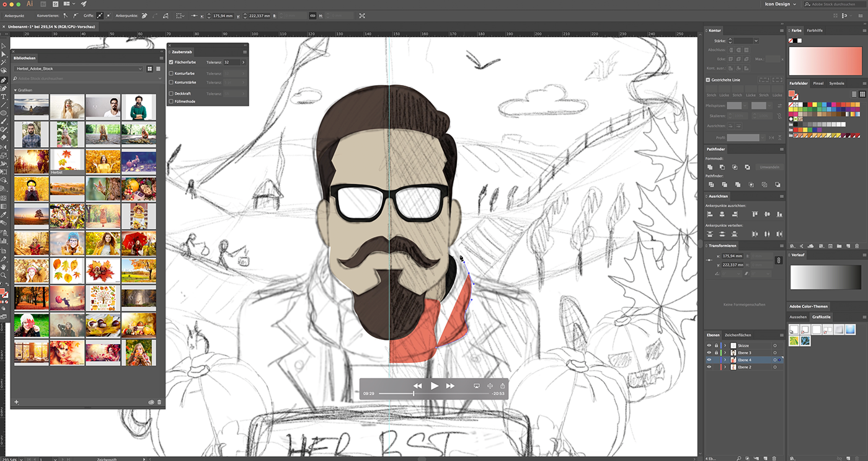This screenshot has height=461, width=868.
Task: Select the Type (T) tool
Action: pyautogui.click(x=4, y=97)
